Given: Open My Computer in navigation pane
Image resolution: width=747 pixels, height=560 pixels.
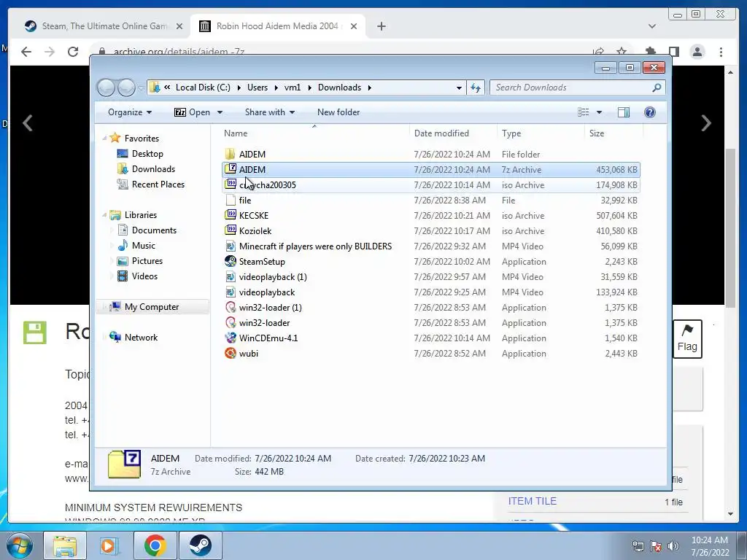Looking at the screenshot, I should [152, 307].
